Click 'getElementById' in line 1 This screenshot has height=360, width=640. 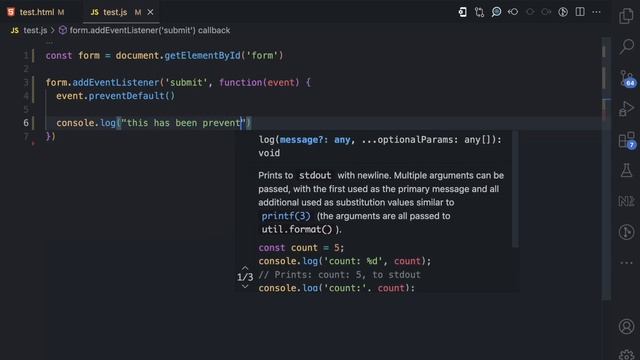(202, 56)
